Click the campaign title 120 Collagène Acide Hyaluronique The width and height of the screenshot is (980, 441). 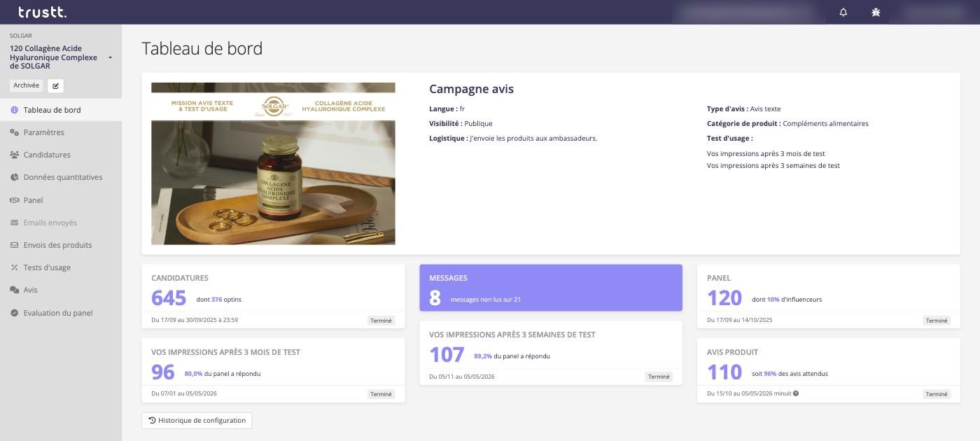point(54,57)
